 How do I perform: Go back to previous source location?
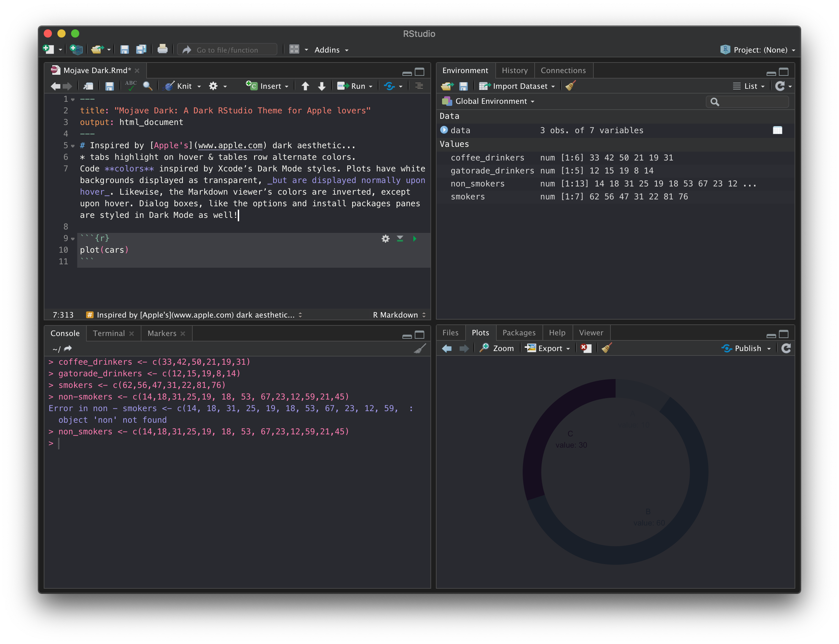(56, 86)
